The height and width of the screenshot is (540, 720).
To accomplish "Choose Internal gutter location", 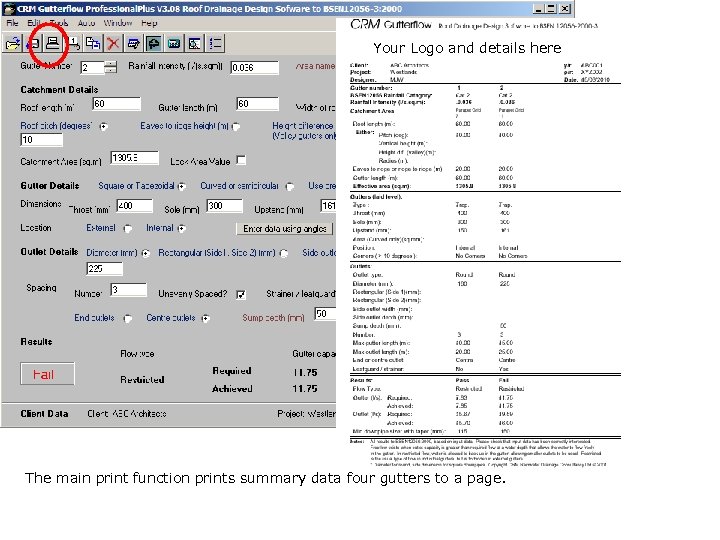I will [x=182, y=229].
